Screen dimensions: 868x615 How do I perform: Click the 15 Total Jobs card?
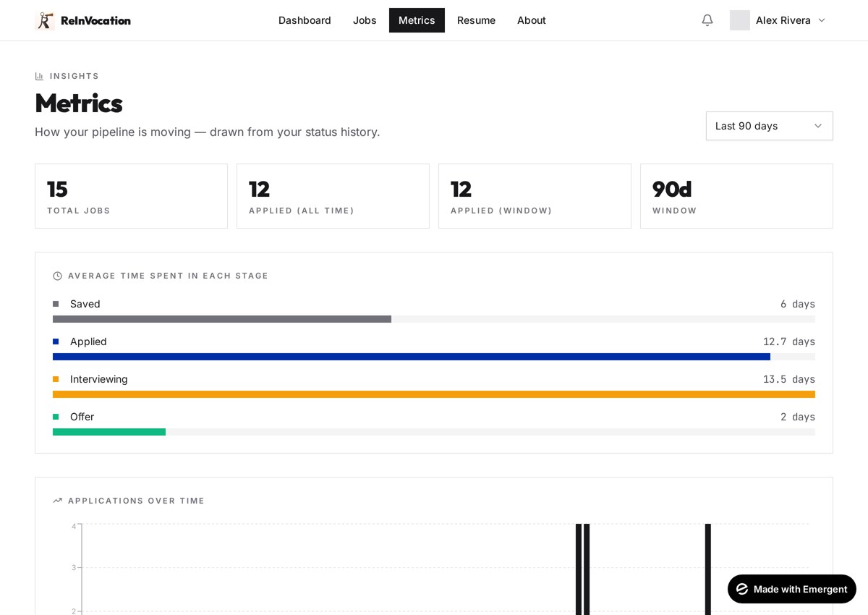pos(131,196)
